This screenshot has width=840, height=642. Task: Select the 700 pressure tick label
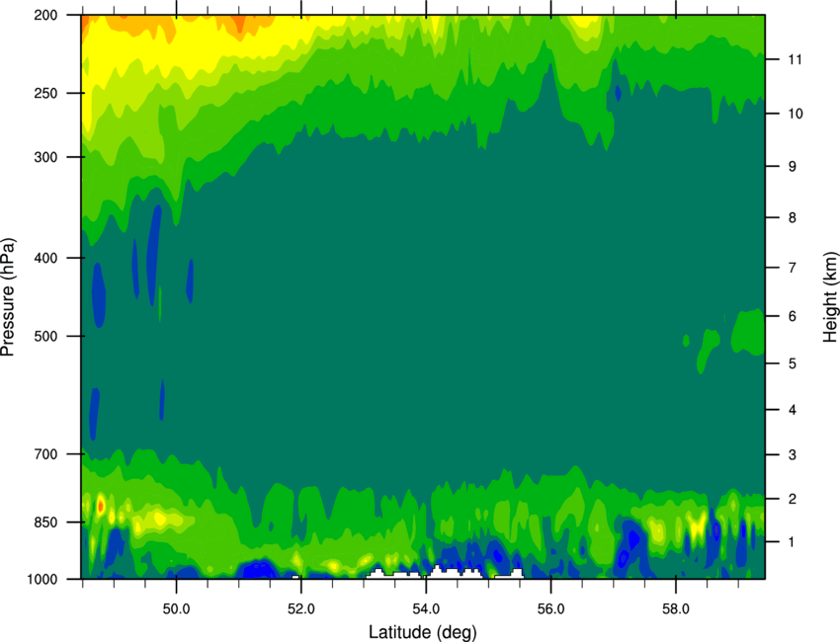click(x=45, y=454)
